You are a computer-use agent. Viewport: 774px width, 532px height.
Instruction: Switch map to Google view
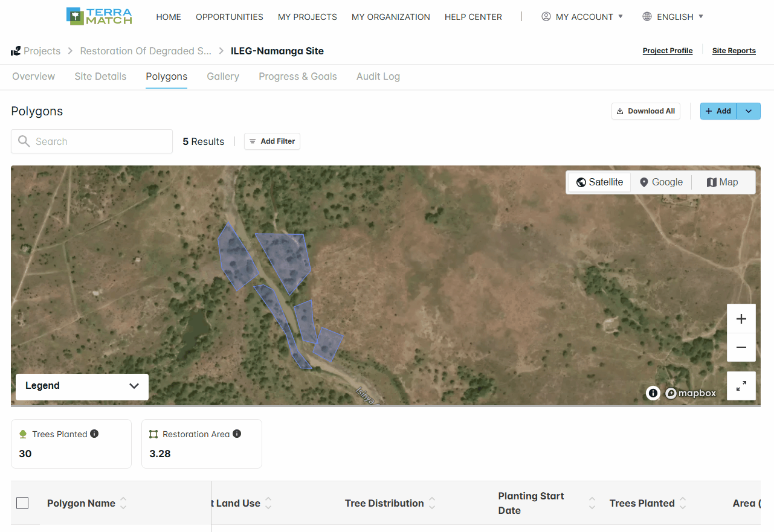[661, 182]
